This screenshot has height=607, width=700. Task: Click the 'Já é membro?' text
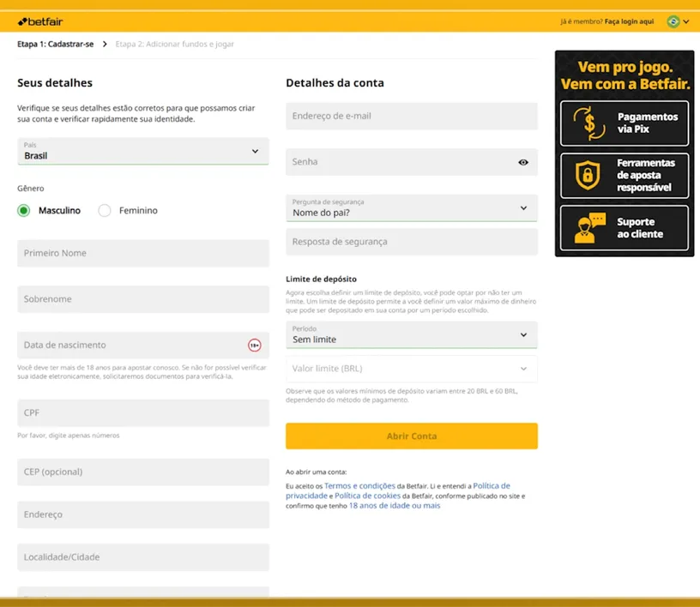(582, 21)
